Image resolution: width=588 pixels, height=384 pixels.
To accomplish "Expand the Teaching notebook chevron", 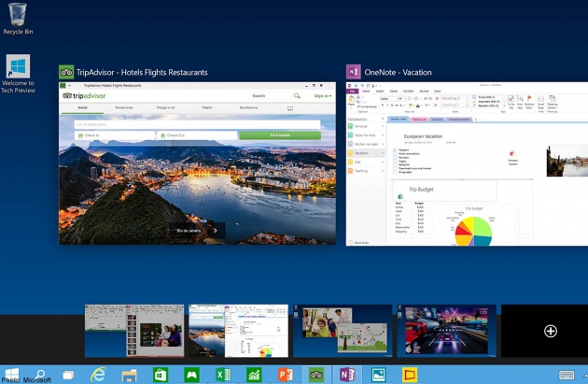I will click(x=383, y=171).
